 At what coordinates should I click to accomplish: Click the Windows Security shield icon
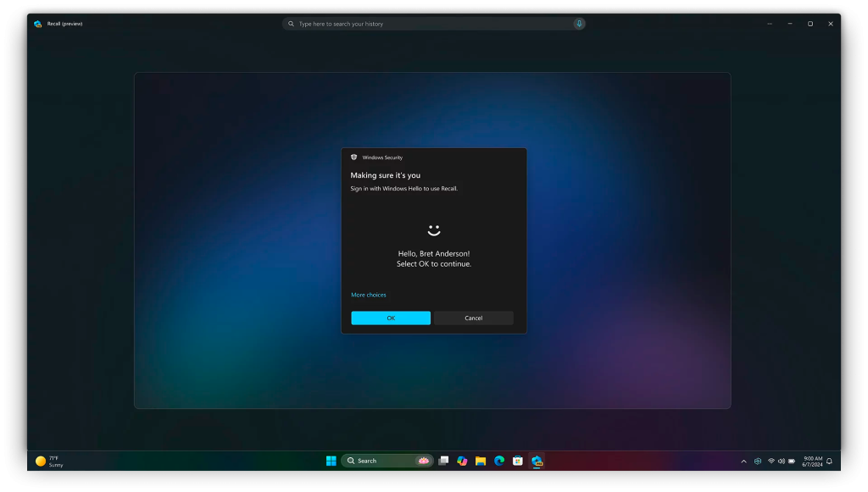353,157
